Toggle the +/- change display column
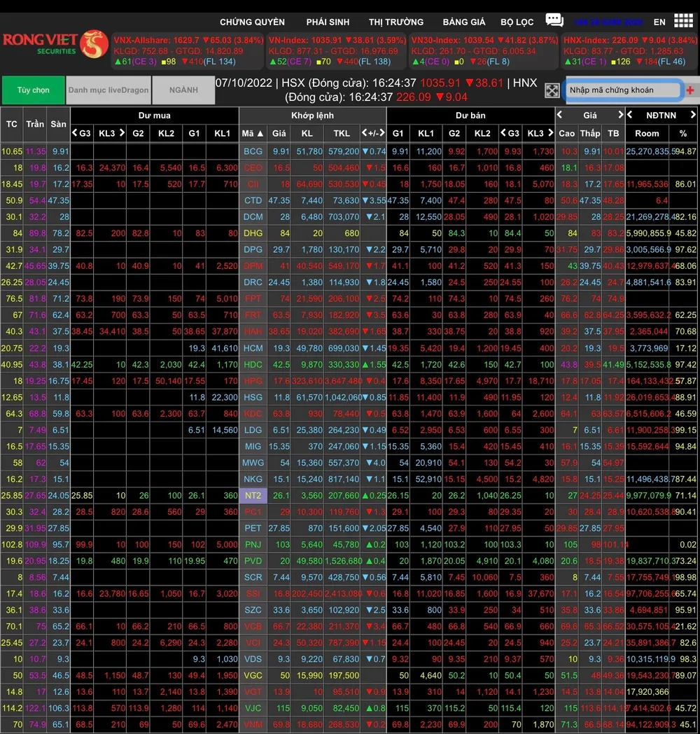 (373, 133)
